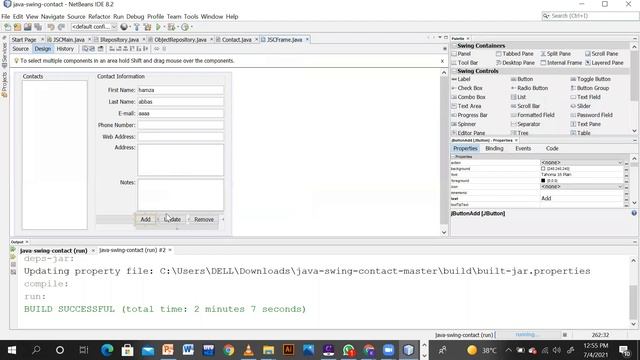Select Slider from palette
The width and height of the screenshot is (640, 360).
(x=580, y=106)
